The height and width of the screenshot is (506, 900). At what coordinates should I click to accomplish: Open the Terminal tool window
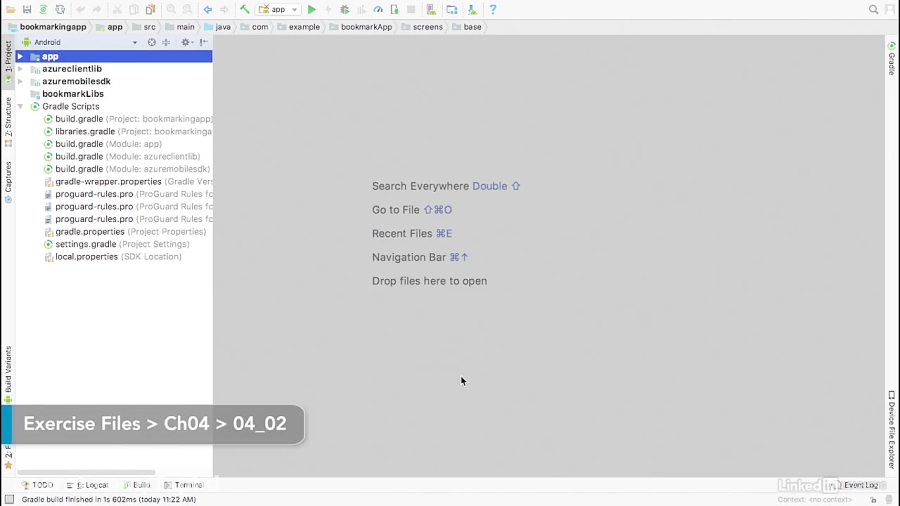(x=184, y=485)
